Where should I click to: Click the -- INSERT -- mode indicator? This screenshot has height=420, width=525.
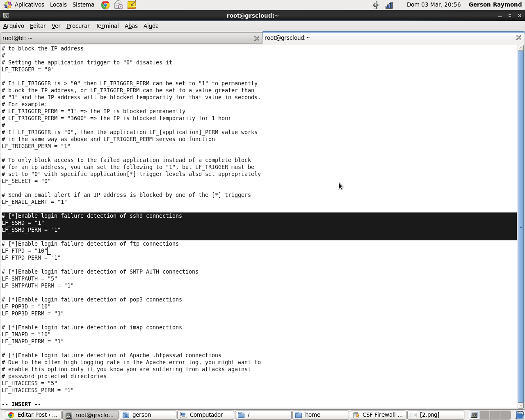pos(21,404)
